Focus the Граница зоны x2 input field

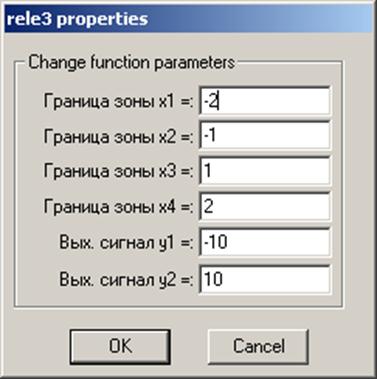click(x=265, y=136)
